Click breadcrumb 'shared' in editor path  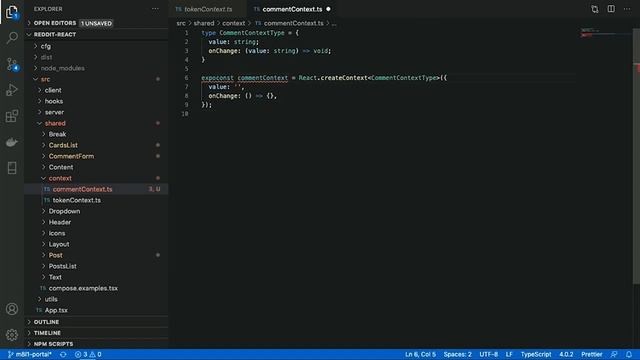click(x=204, y=23)
